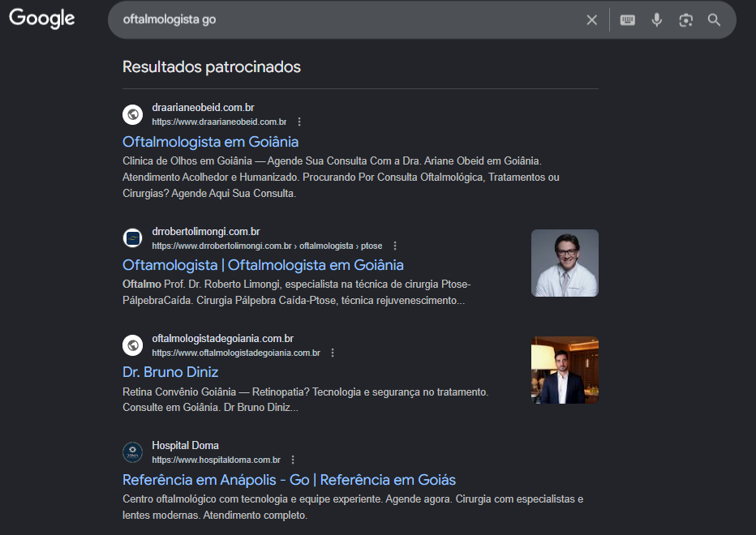Click the Hospital Doma favicon

coord(132,452)
